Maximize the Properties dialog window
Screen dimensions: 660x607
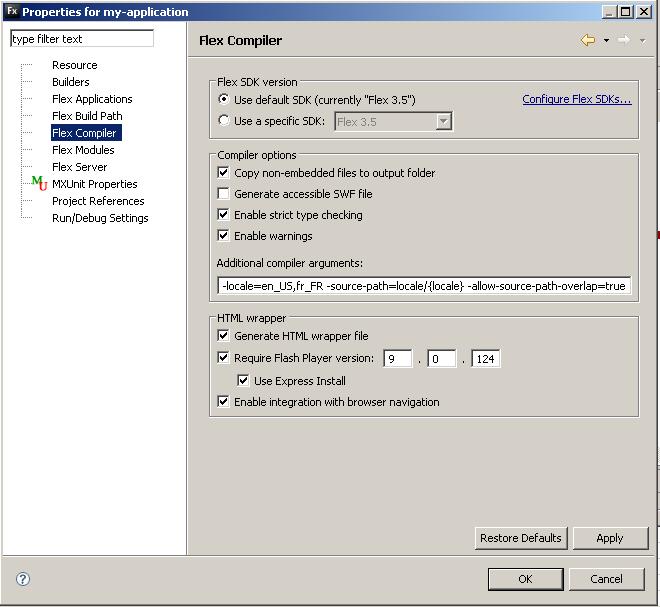coord(626,12)
